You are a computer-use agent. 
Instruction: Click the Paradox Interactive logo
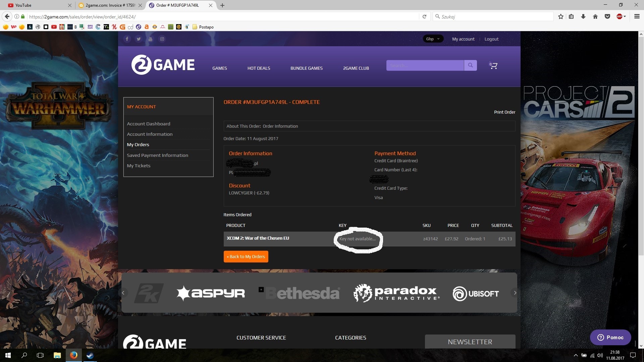396,293
